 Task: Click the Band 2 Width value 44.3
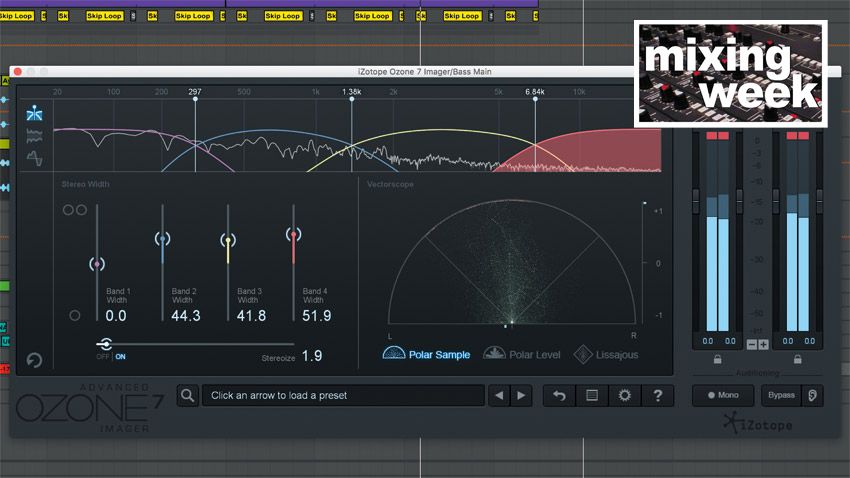(x=186, y=315)
